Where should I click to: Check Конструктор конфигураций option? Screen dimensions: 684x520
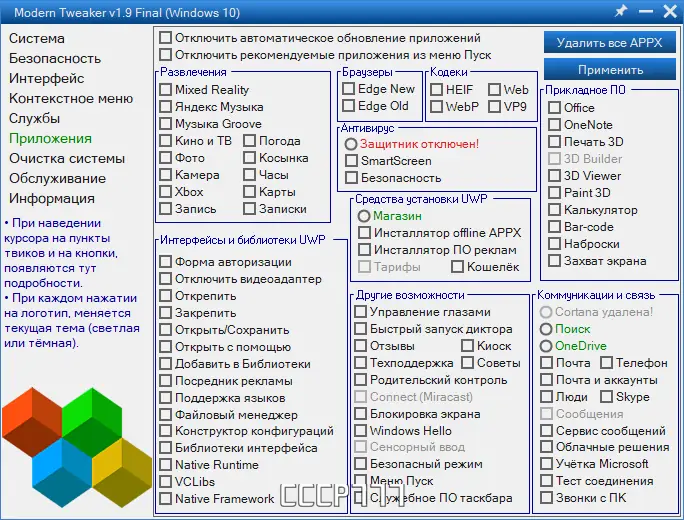[x=165, y=431]
